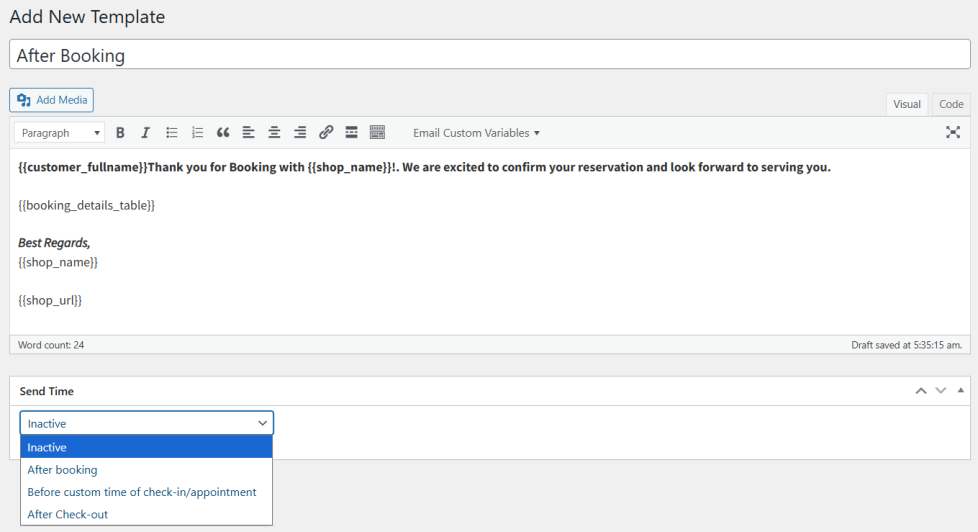Choose After booking send time option

pyautogui.click(x=147, y=470)
